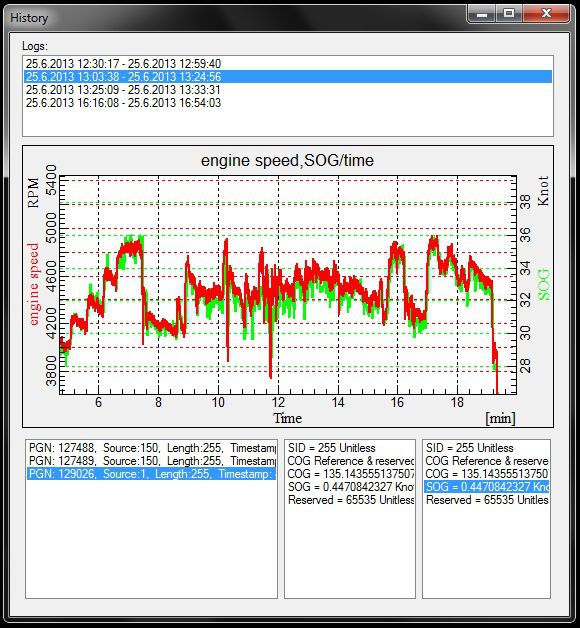Screen dimensions: 580x628
Task: Maximize the History window
Action: coord(509,14)
